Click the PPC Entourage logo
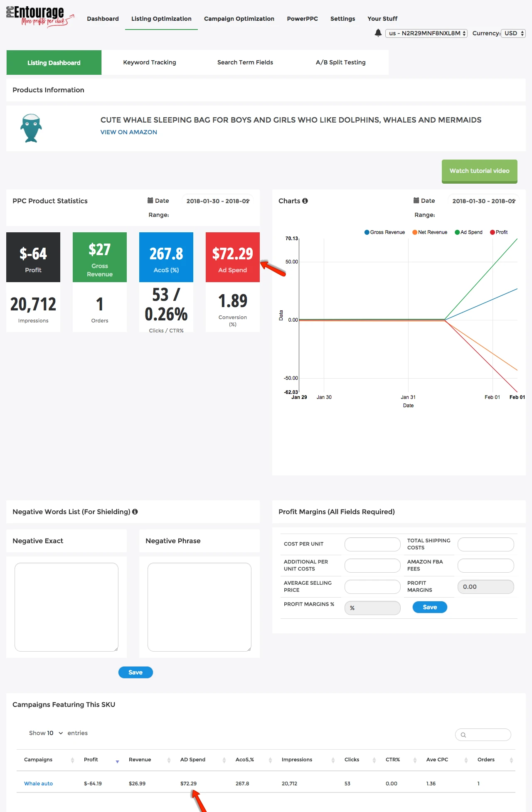 tap(40, 17)
